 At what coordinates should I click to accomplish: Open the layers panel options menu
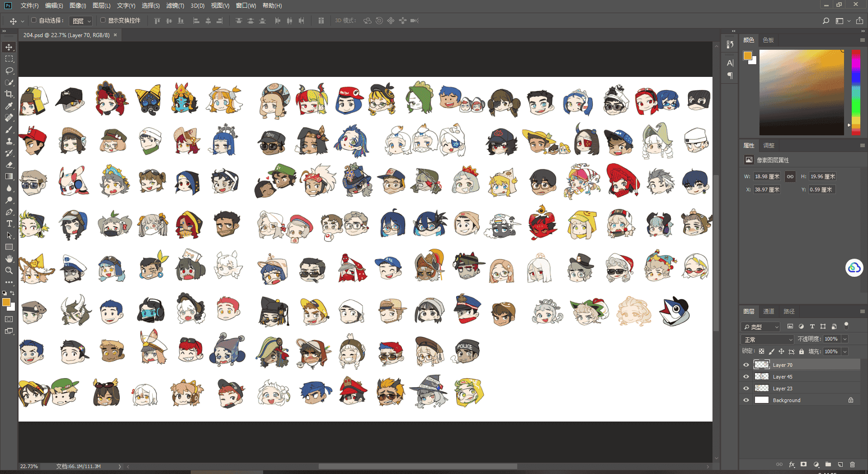(862, 312)
